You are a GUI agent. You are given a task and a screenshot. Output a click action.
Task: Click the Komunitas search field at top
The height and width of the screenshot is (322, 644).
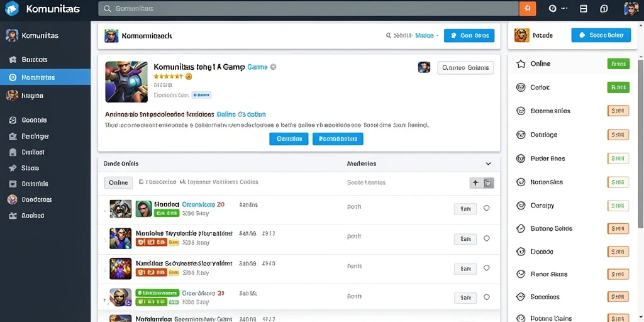309,8
